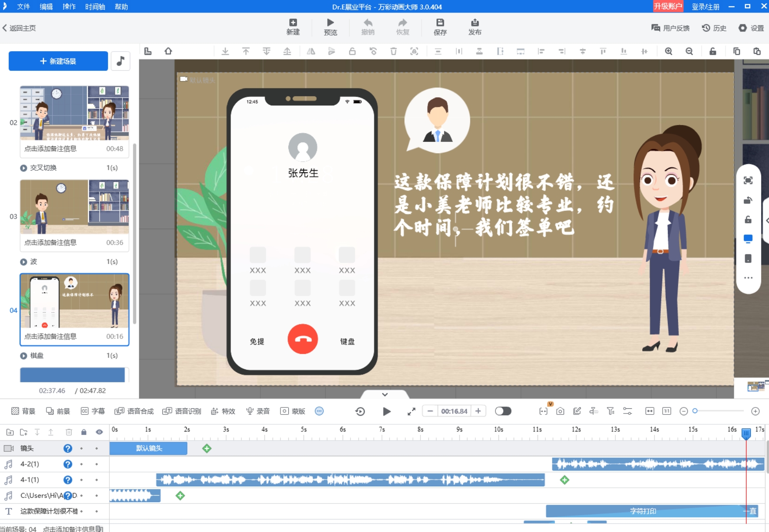Click the fullscreen expand icon near play
The height and width of the screenshot is (532, 769).
tap(411, 411)
